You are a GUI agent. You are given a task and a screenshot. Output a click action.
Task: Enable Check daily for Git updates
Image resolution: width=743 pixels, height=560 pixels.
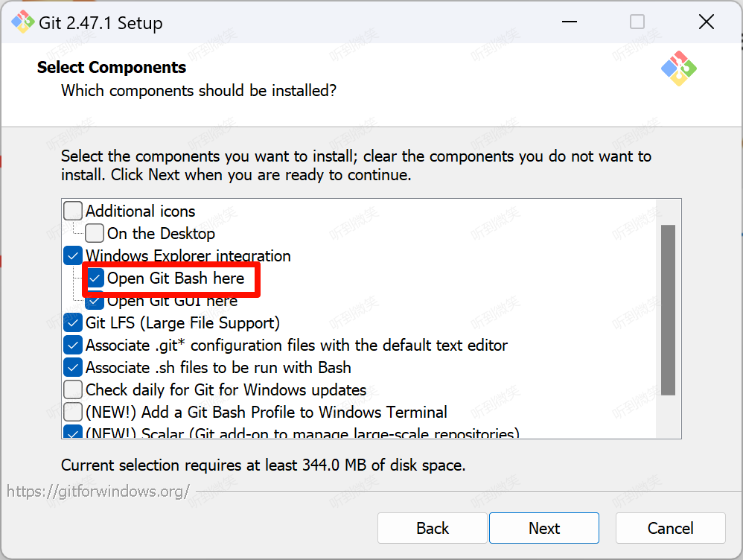point(73,389)
